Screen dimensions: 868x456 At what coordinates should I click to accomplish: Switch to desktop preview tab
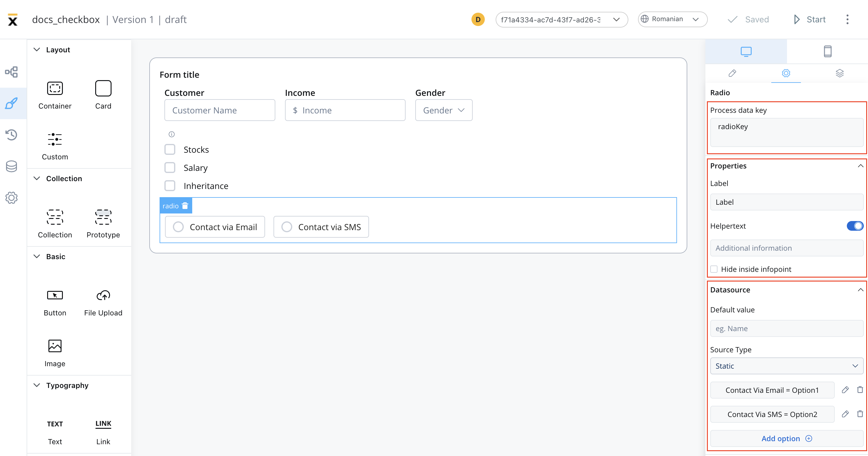pyautogui.click(x=746, y=52)
